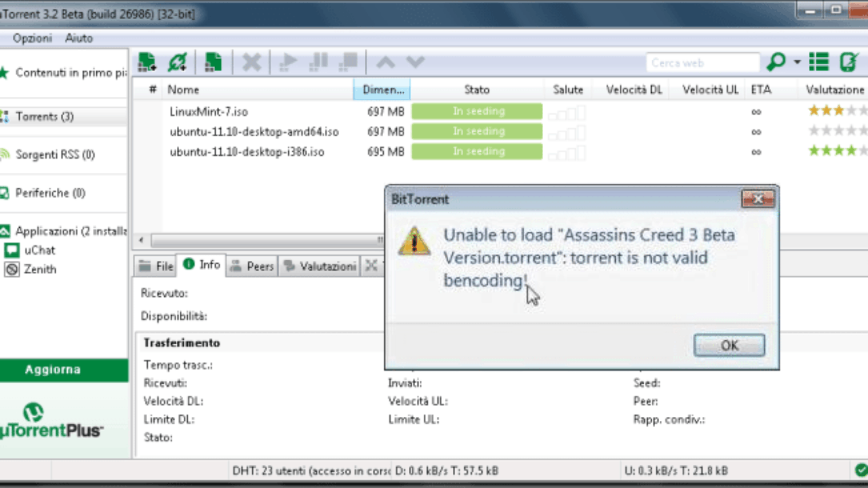Select ubuntu-11.10-desktop-amd64.iso torrent

pos(254,131)
